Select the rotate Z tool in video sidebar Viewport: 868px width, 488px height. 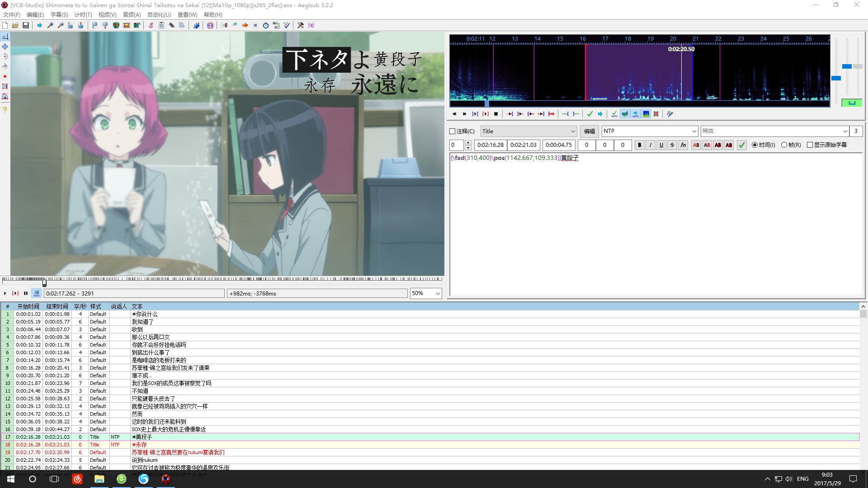(x=5, y=56)
